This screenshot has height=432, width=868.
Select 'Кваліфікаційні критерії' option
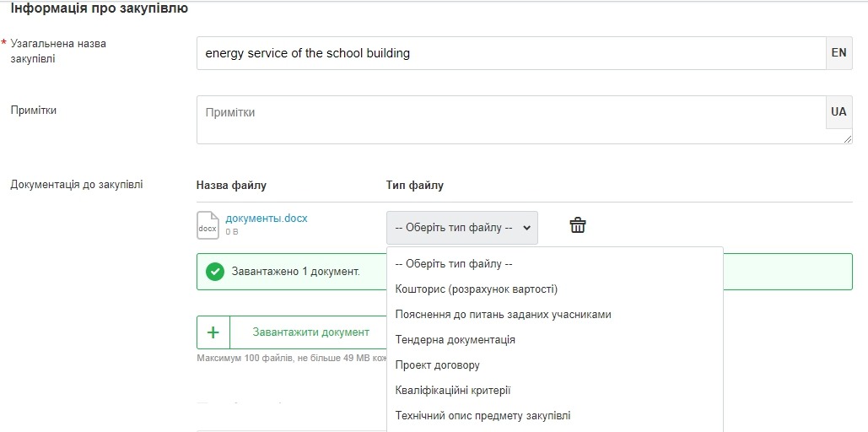(x=453, y=391)
